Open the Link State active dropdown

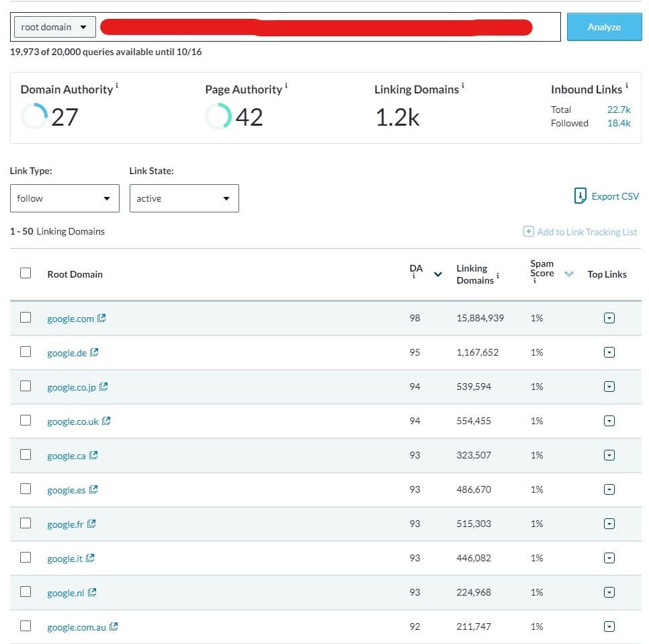(184, 198)
